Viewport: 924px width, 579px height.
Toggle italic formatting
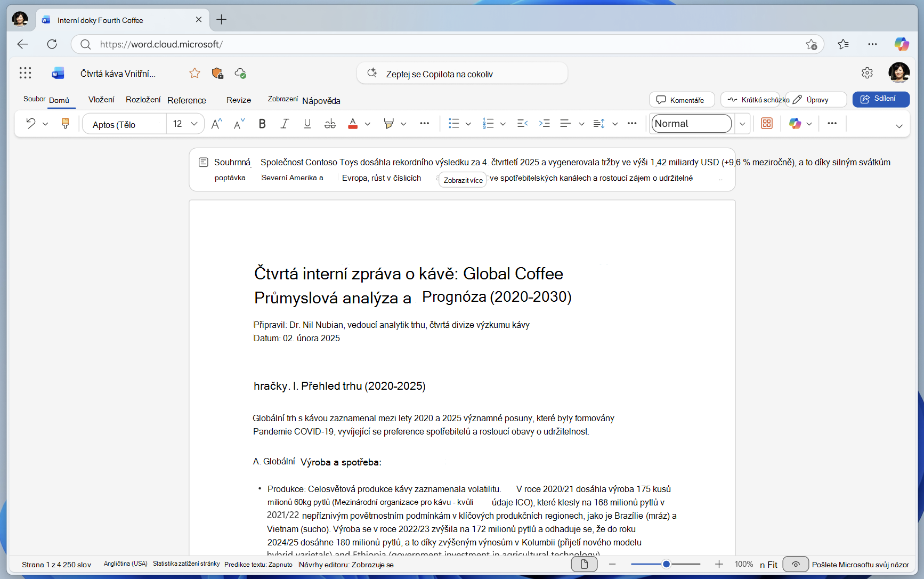point(285,124)
